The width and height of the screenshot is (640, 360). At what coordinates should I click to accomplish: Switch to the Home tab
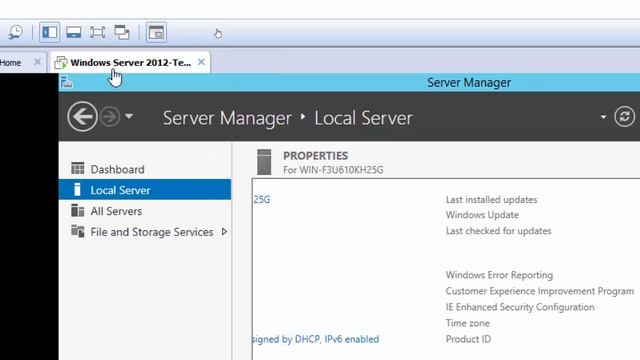(x=11, y=63)
